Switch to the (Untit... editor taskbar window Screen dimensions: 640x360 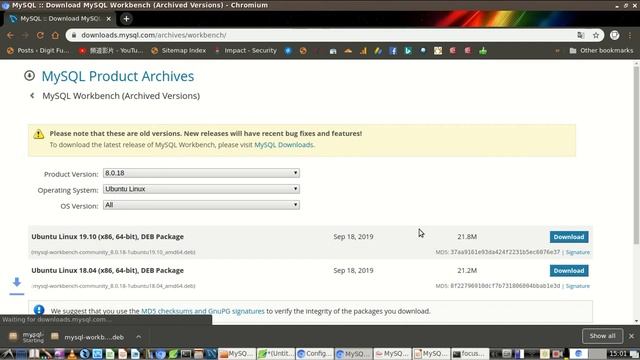point(275,354)
